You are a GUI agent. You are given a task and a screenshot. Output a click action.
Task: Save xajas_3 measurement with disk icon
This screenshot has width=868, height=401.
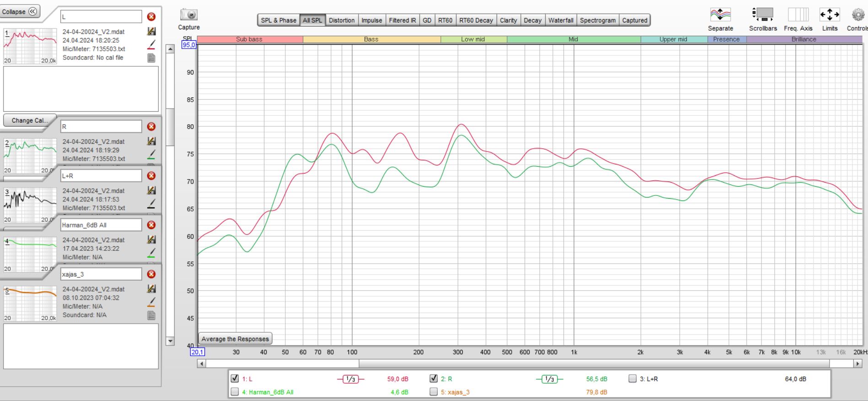coord(151,289)
